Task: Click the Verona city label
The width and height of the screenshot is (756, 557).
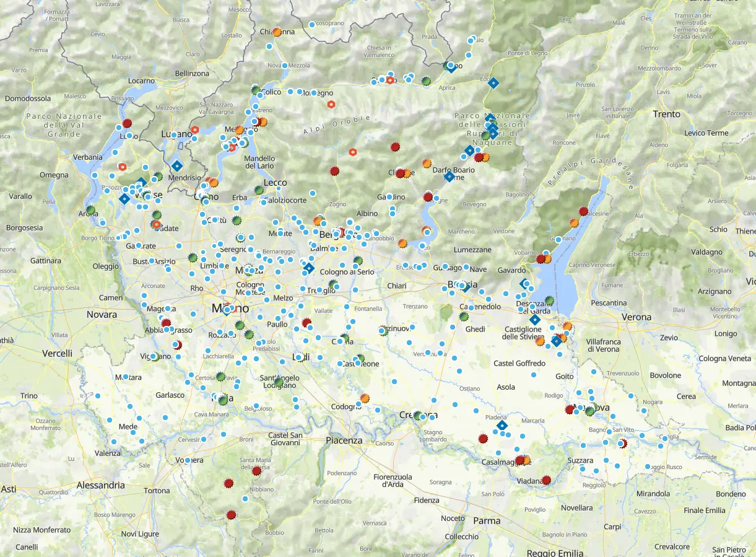Action: pyautogui.click(x=637, y=317)
